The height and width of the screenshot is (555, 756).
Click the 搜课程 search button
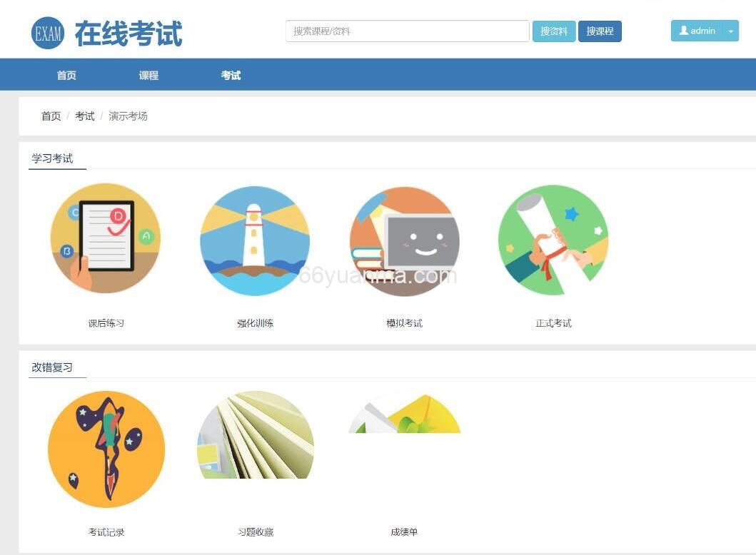tap(600, 31)
